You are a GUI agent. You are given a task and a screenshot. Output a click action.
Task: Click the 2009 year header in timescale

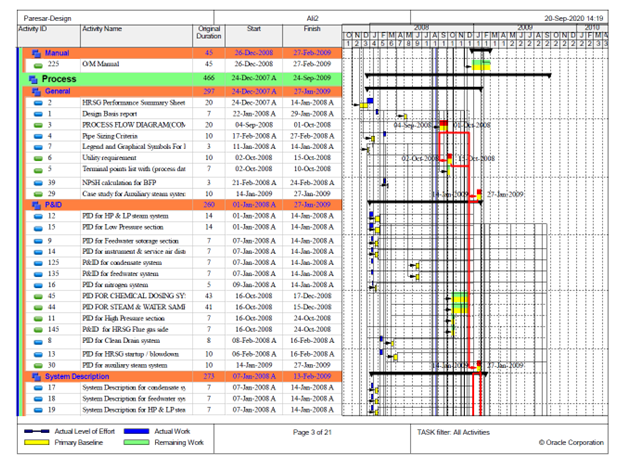525,27
